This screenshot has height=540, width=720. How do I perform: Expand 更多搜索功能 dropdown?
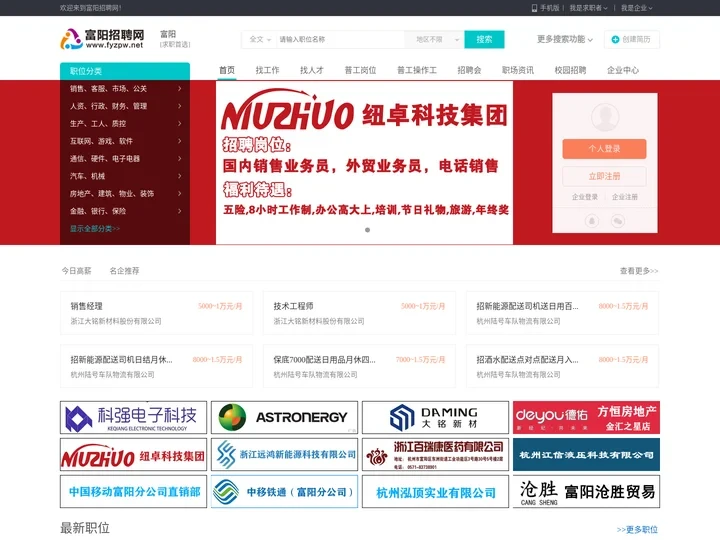(x=565, y=39)
